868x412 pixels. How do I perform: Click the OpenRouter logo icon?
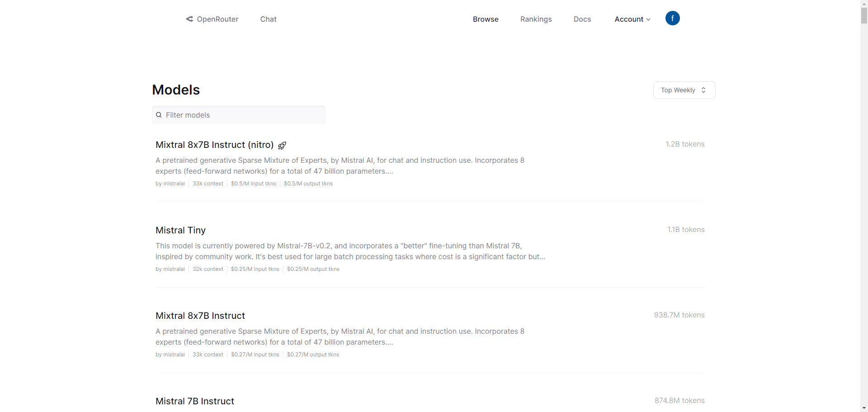coord(189,19)
